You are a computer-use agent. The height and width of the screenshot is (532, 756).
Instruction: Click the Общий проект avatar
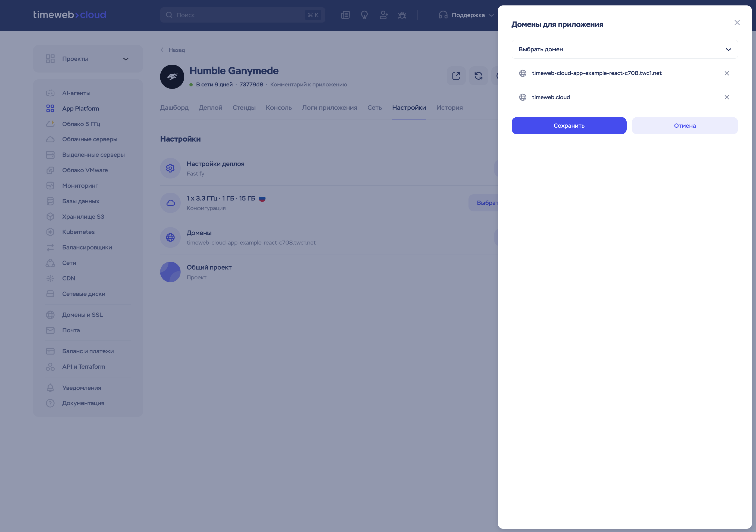coord(170,272)
